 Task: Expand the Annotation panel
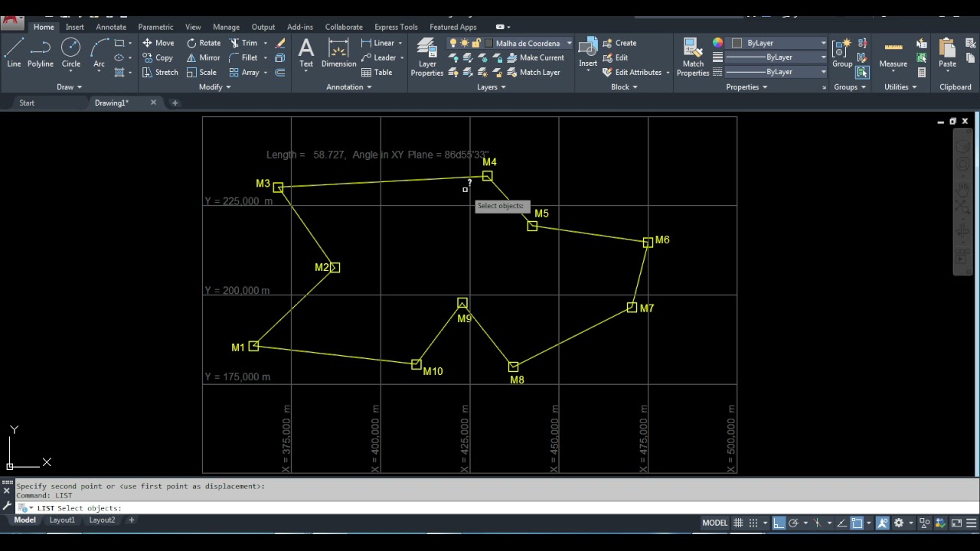click(349, 86)
